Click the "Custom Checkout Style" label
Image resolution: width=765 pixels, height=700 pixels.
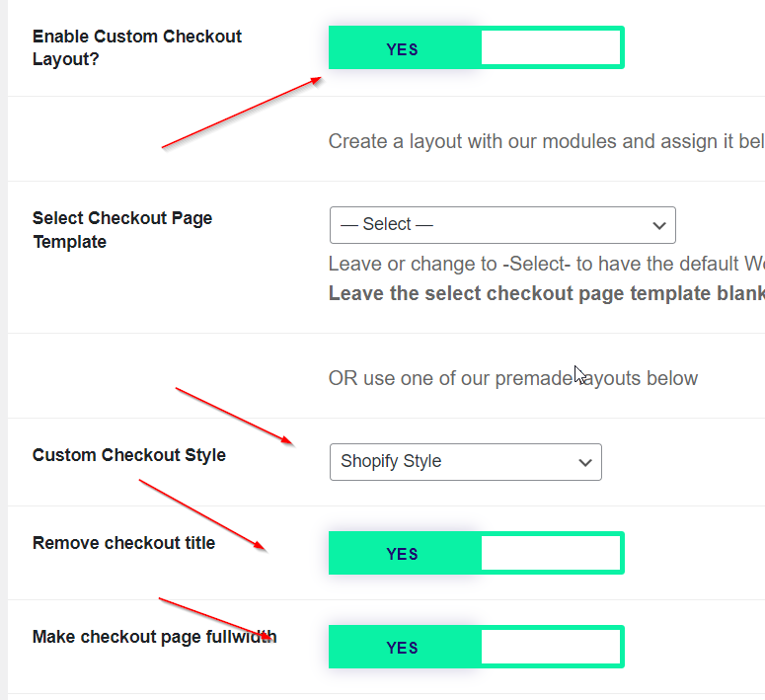pyautogui.click(x=128, y=455)
